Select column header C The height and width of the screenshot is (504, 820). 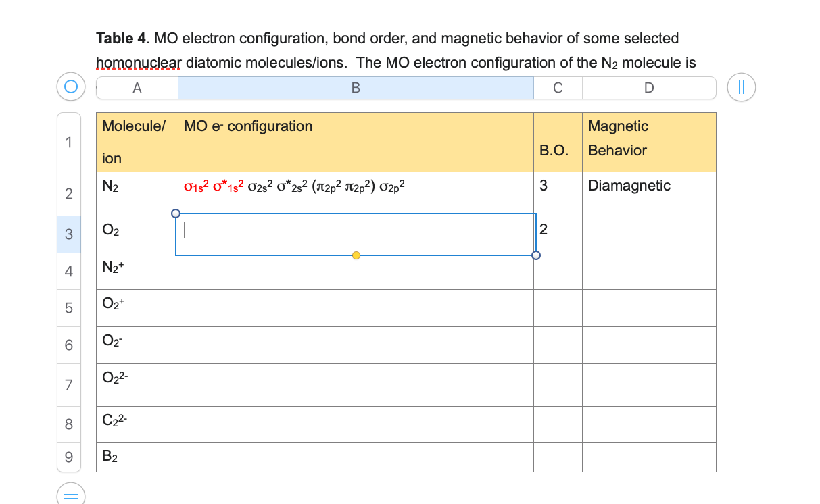click(x=557, y=87)
